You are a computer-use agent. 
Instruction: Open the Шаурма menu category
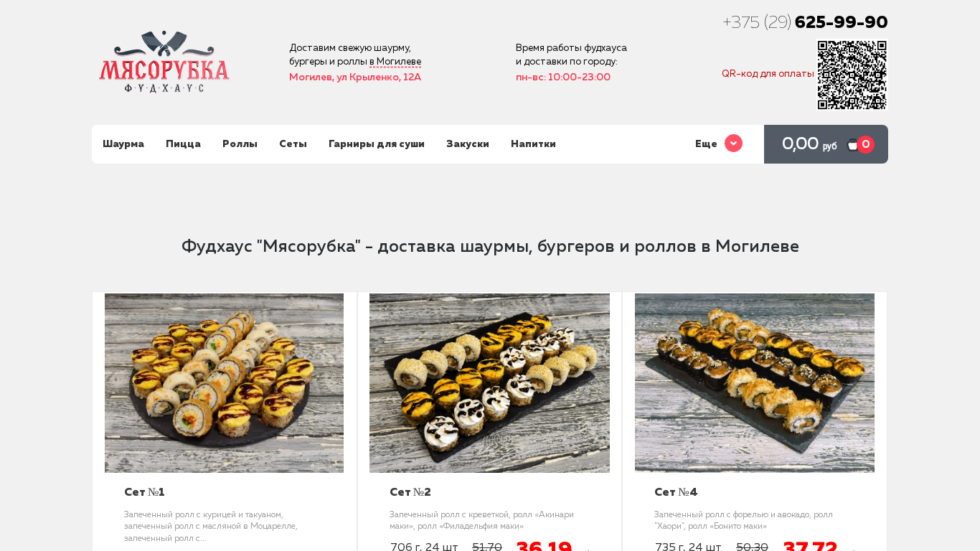coord(123,144)
